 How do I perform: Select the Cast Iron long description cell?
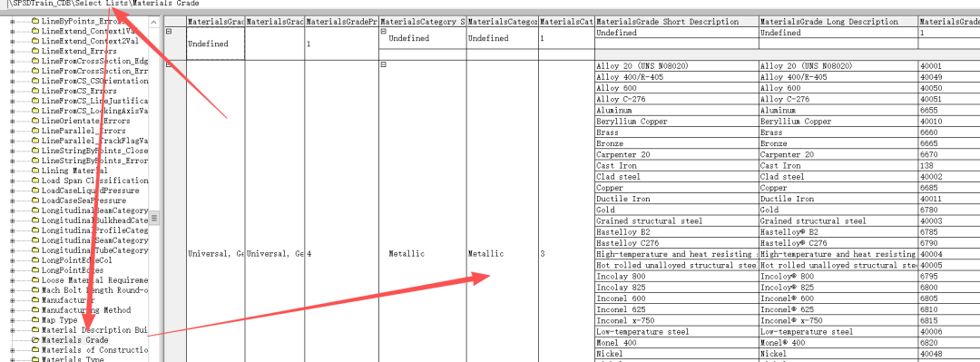pyautogui.click(x=838, y=166)
